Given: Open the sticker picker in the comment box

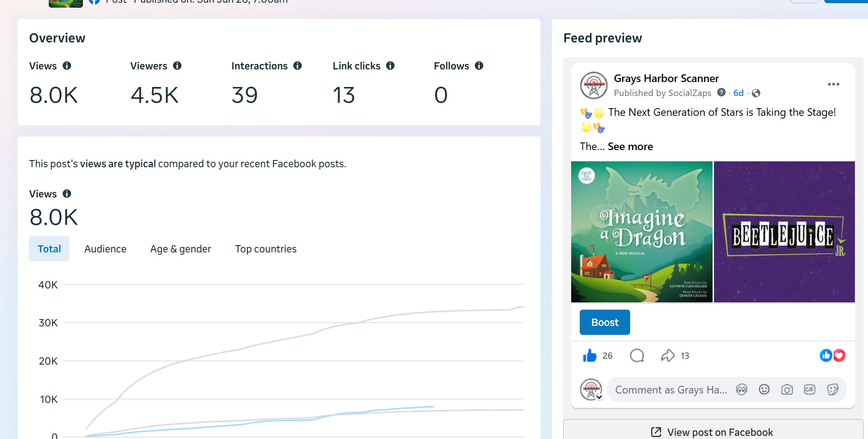Looking at the screenshot, I should coord(832,389).
